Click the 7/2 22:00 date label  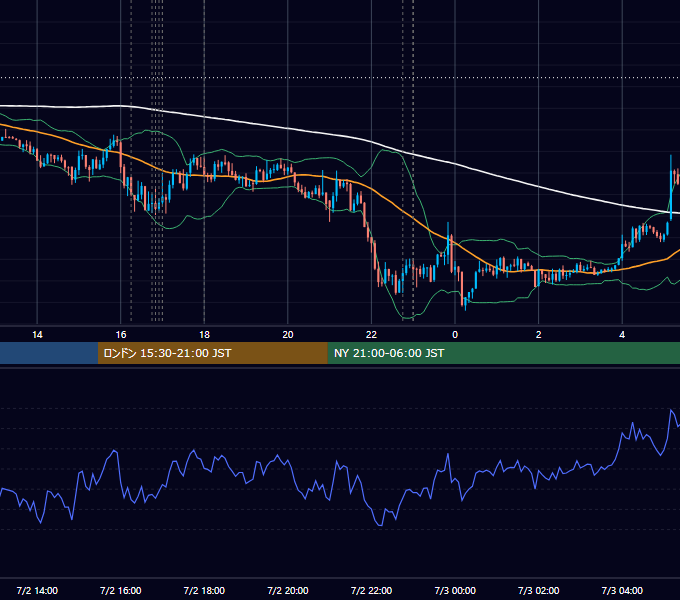(x=371, y=590)
